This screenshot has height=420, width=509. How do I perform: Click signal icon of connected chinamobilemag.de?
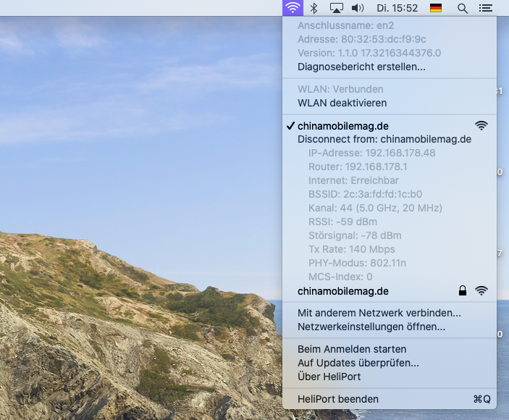point(481,125)
